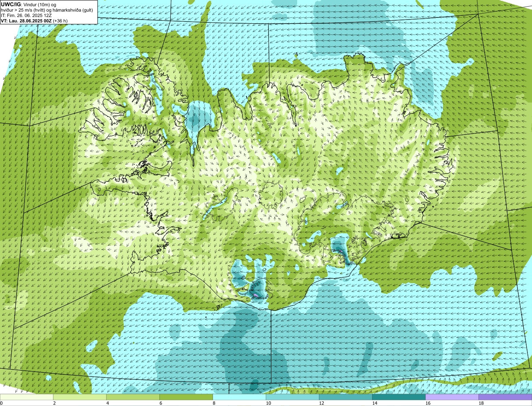Click the 12–14 m/s teal legend swatch
The height and width of the screenshot is (406, 532).
coord(346,397)
